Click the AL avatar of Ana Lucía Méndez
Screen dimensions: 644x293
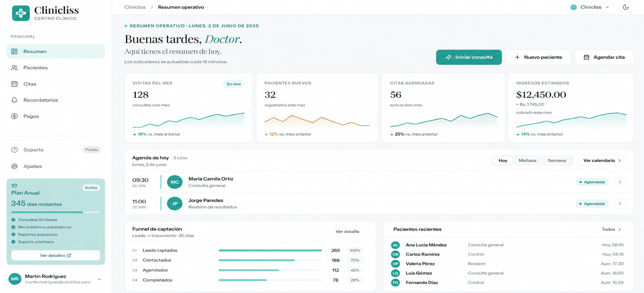395,245
